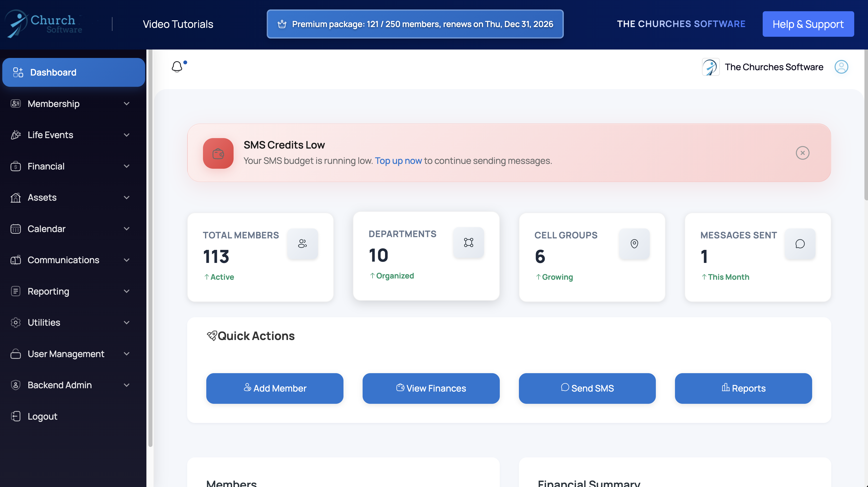Click the Cell Groups count 6
This screenshot has width=868, height=487.
pyautogui.click(x=540, y=256)
